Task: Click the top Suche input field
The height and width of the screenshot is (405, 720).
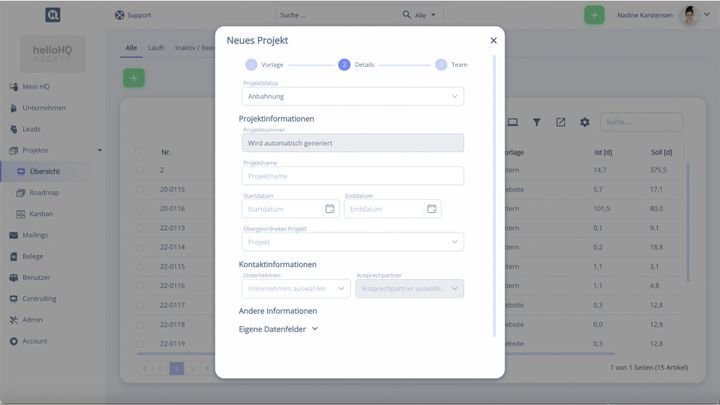Action: (338, 15)
